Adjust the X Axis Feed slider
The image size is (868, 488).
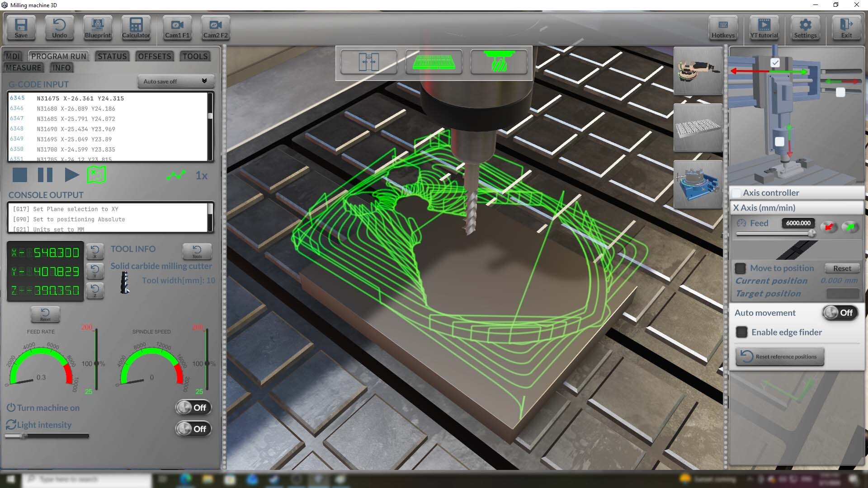812,233
